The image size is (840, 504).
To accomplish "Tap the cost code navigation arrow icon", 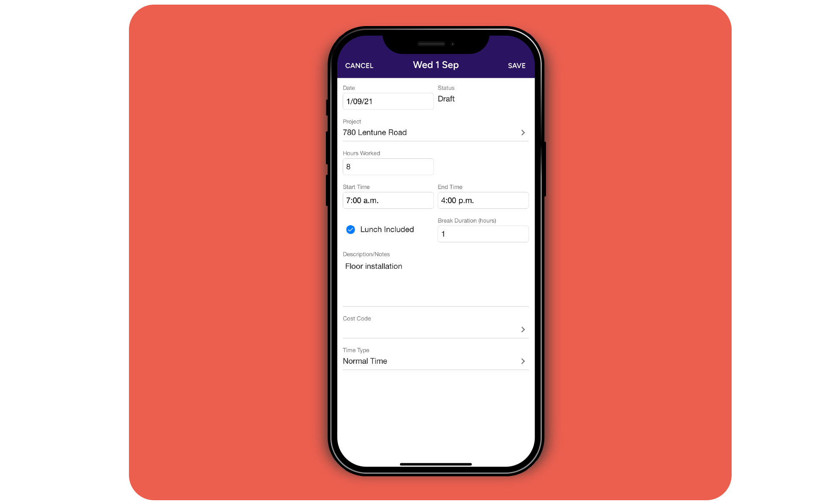I will coord(522,329).
